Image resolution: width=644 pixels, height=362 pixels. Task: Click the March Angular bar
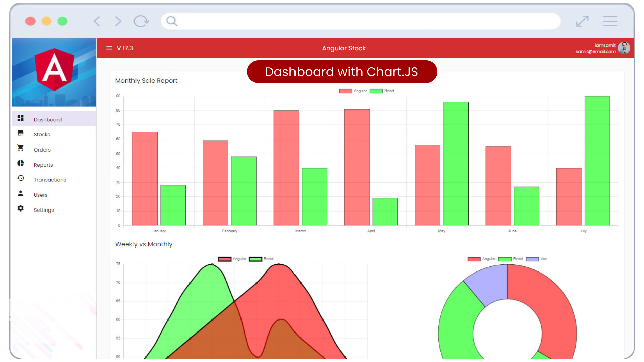click(286, 168)
